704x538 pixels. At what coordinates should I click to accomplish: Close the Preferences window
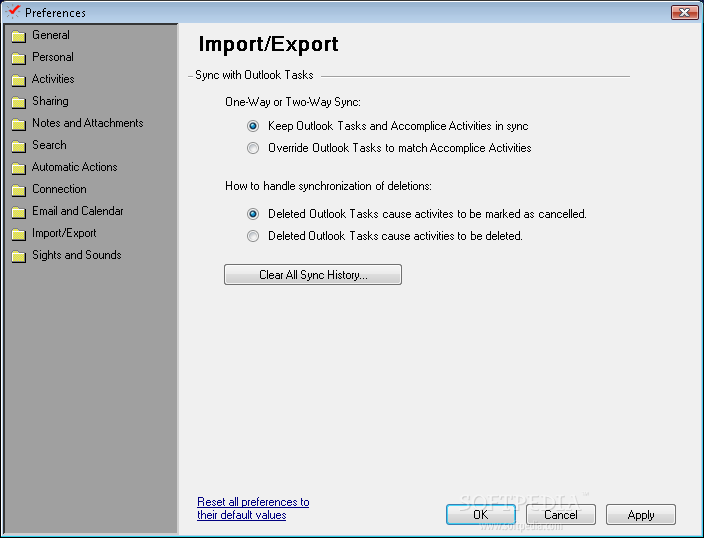pyautogui.click(x=685, y=13)
